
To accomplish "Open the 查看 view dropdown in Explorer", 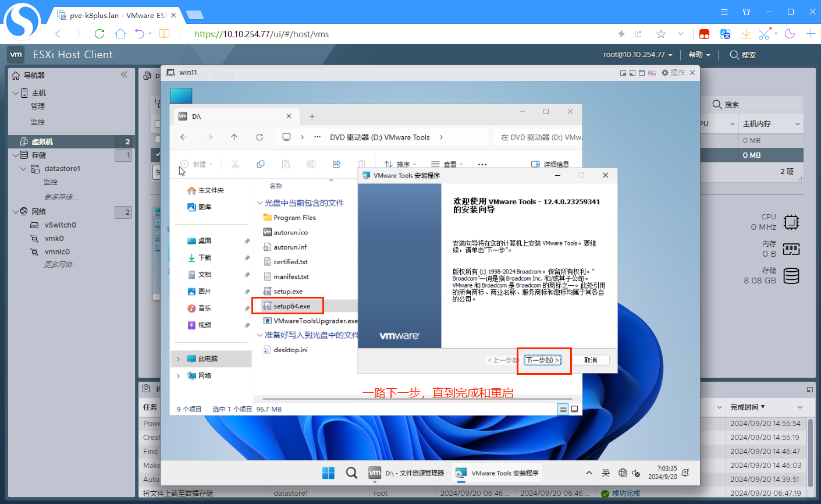I will click(x=447, y=164).
